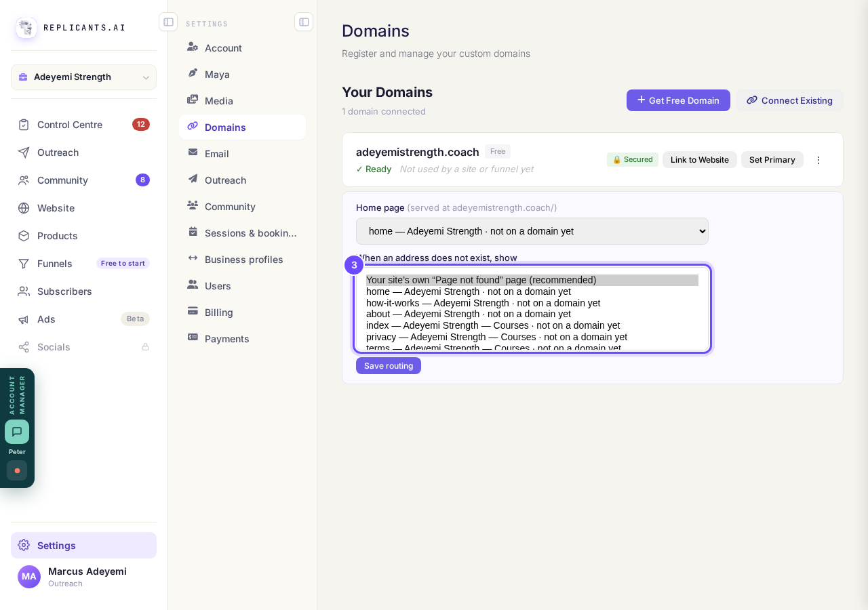Viewport: 868px width, 610px height.
Task: Select the privacy Courses page option
Action: [532, 337]
